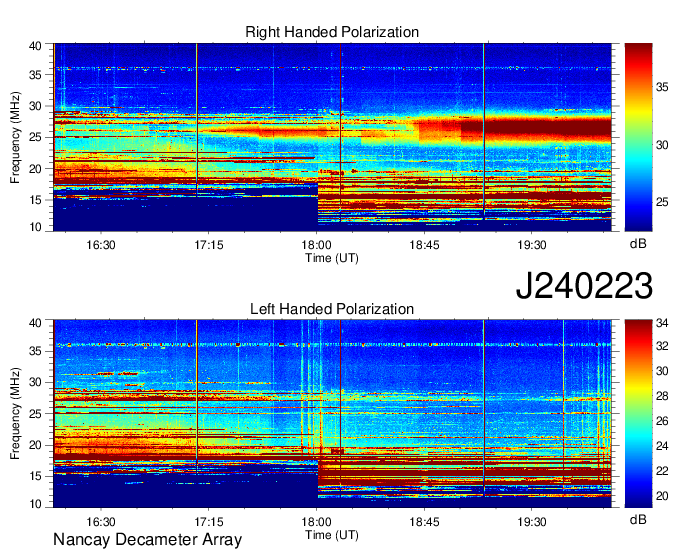Click the 26 dB mark on Left Handed colorbar
The width and height of the screenshot is (680, 552).
coord(662,421)
